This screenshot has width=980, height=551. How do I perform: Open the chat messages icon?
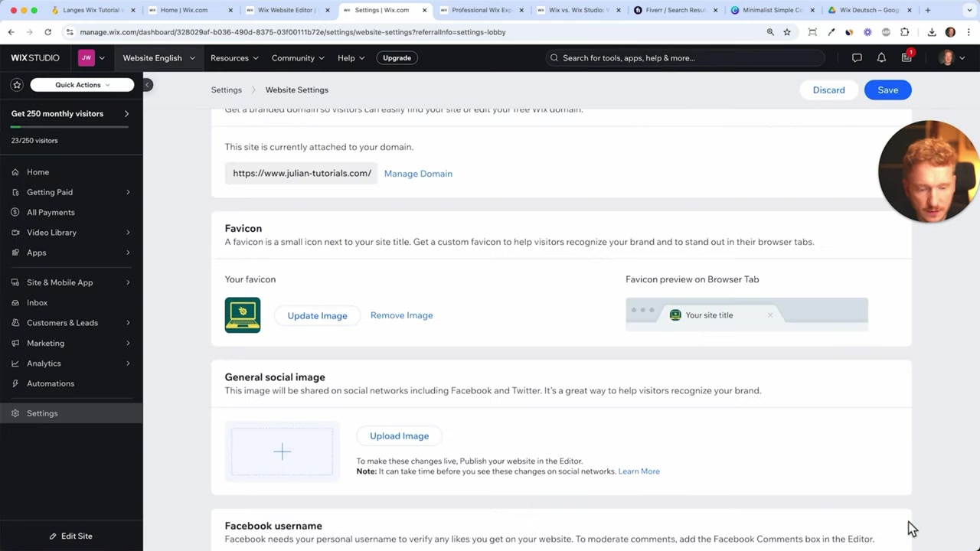tap(857, 58)
